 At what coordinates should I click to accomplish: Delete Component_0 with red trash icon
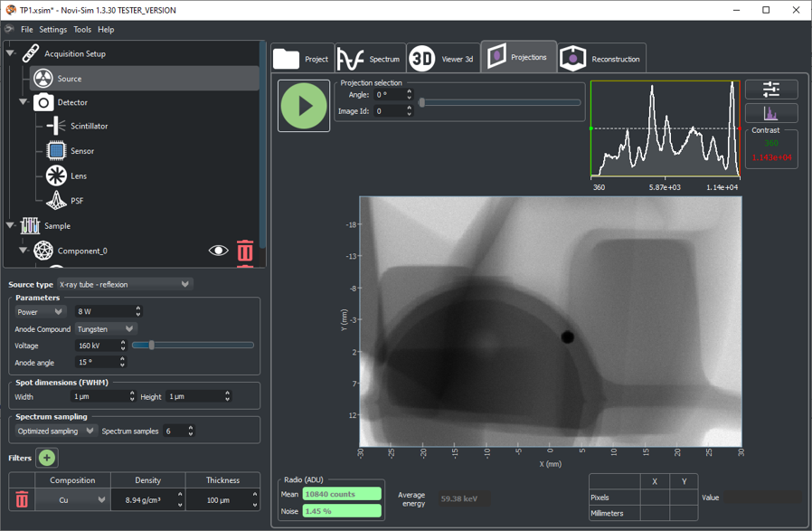[244, 251]
